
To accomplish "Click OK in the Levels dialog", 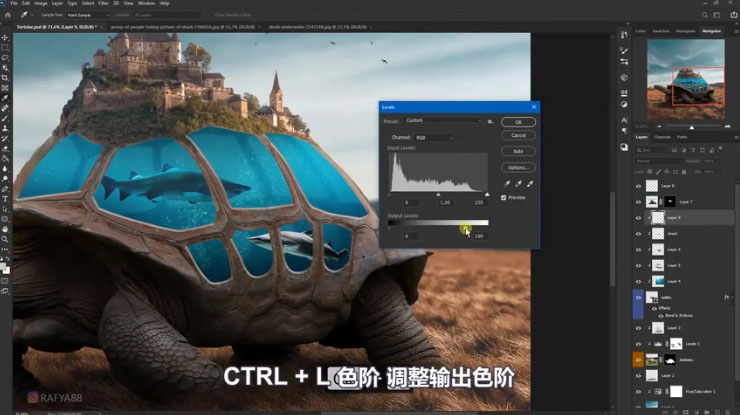I will coord(517,122).
